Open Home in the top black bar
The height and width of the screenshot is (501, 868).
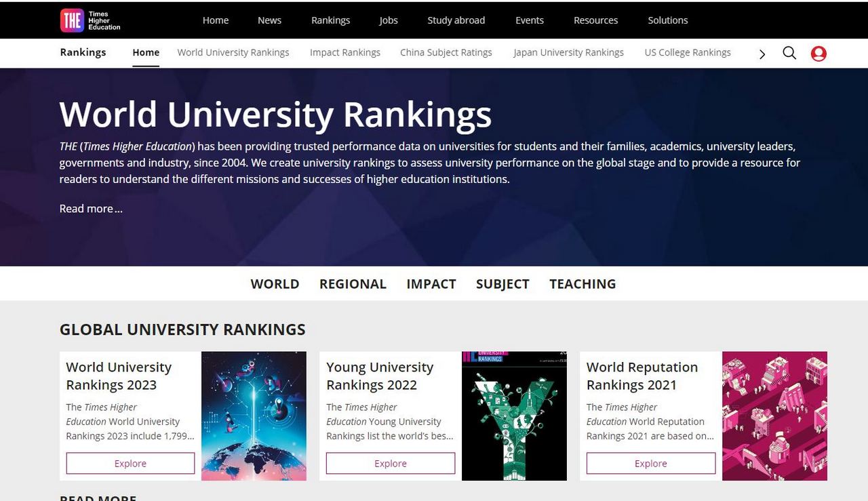216,20
